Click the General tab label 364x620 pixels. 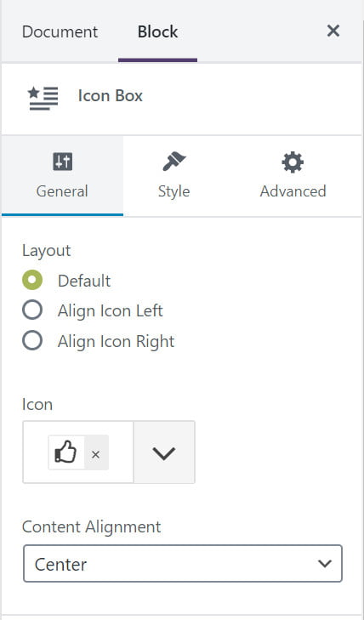click(62, 191)
